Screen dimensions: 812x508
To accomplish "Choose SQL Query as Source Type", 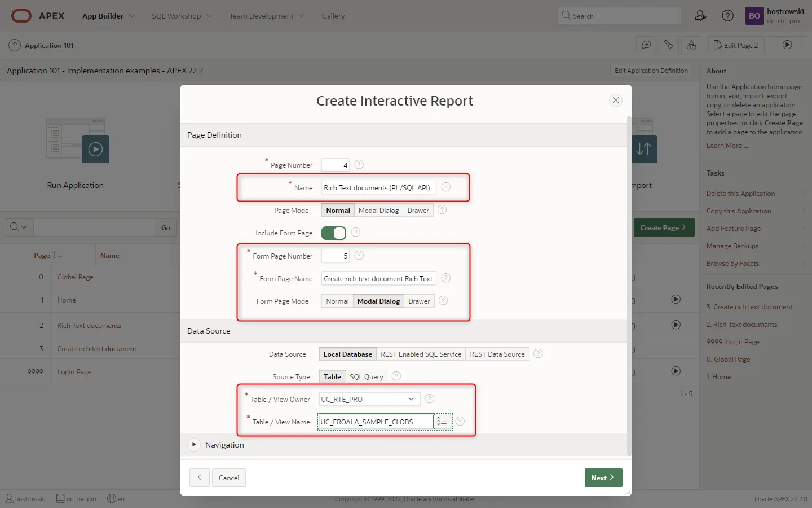I will pyautogui.click(x=366, y=376).
